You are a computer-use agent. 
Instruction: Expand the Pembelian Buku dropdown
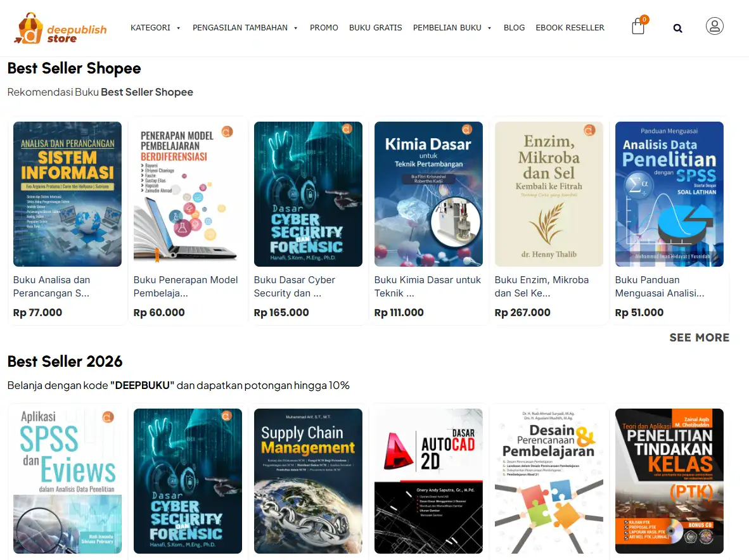452,28
